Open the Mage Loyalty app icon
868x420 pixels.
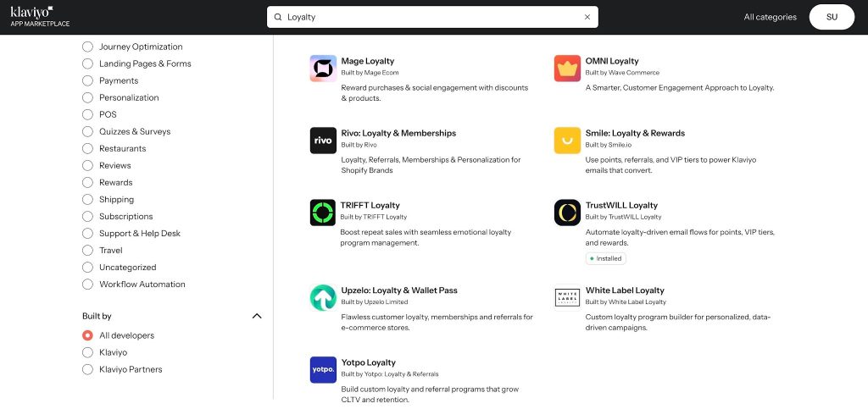point(323,69)
